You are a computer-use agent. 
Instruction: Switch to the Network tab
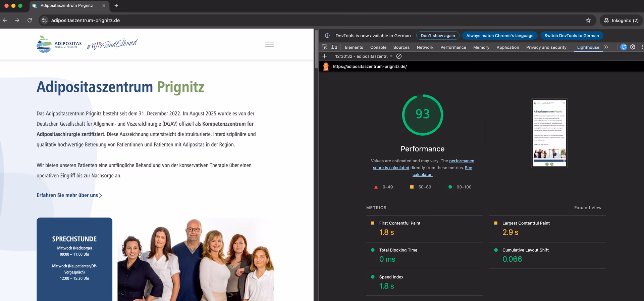pyautogui.click(x=425, y=47)
